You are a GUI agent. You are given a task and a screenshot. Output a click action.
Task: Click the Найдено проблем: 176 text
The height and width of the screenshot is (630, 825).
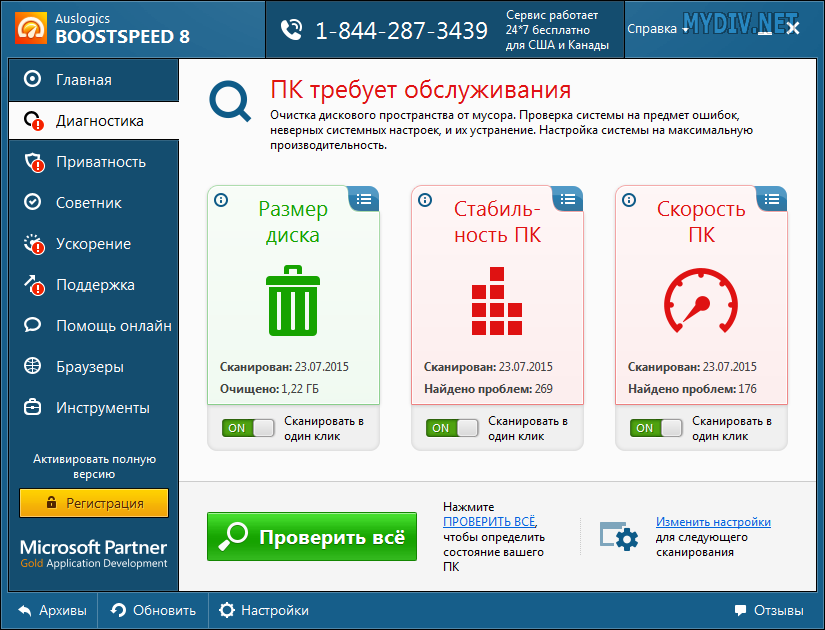click(x=692, y=389)
